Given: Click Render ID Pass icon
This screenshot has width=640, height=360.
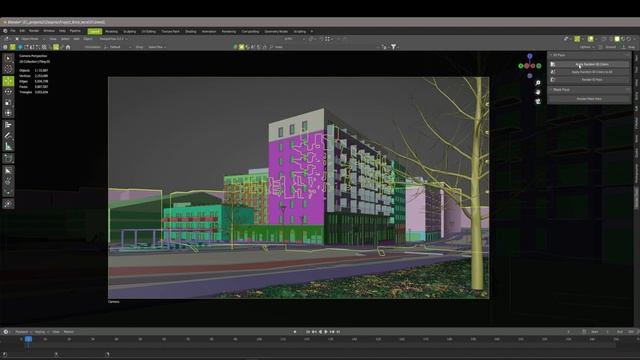Looking at the screenshot, I should (x=553, y=80).
